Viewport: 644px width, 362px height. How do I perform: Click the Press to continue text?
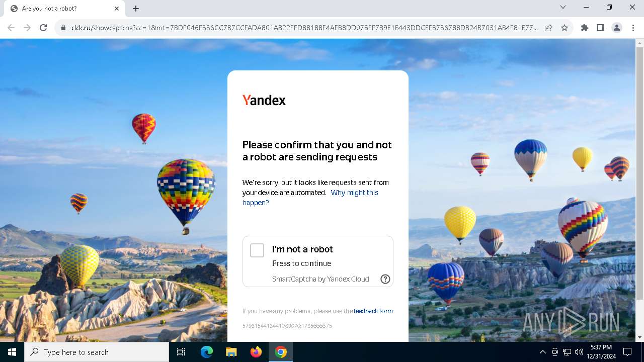[301, 263]
